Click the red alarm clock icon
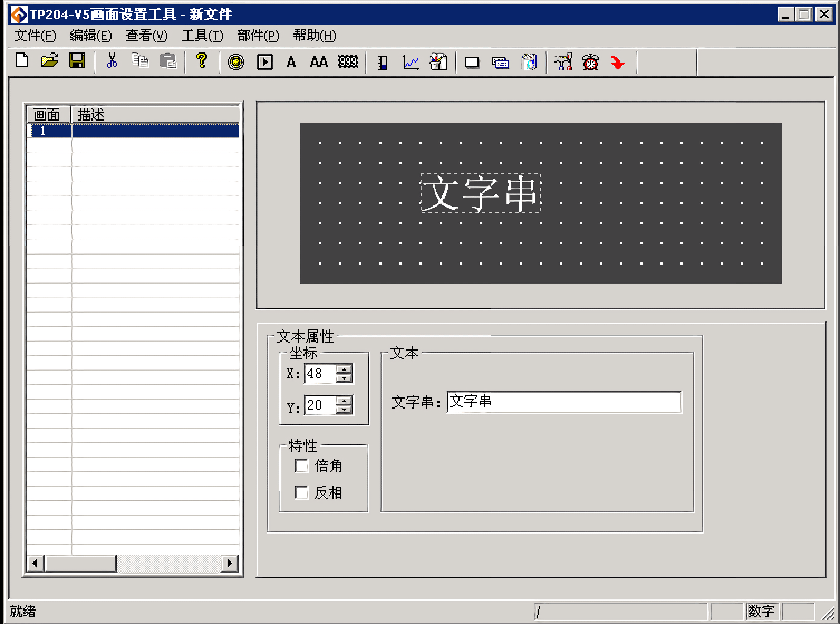840x624 pixels. [590, 62]
